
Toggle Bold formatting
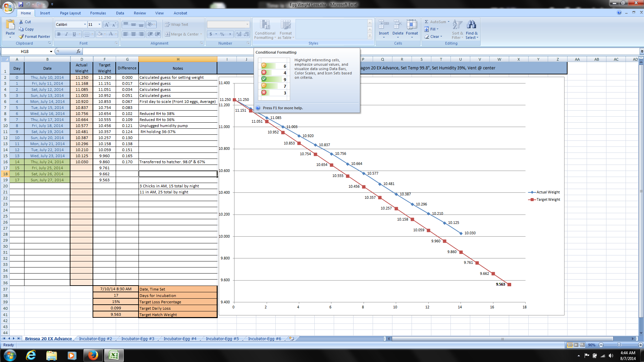pyautogui.click(x=59, y=34)
